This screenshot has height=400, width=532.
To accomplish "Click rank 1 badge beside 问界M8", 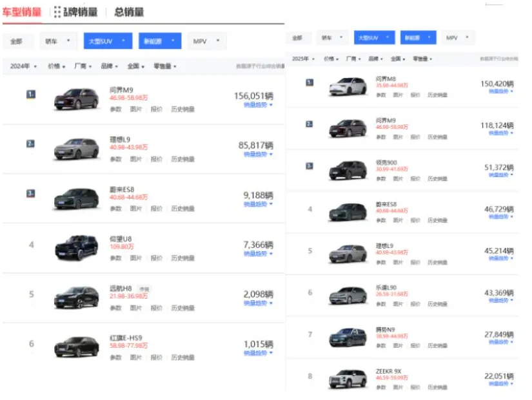I will (310, 82).
